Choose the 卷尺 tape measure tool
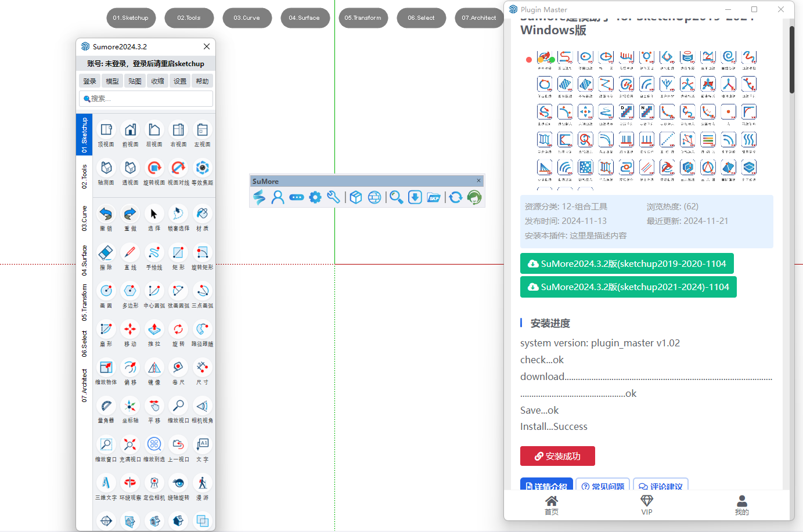Screen dimensions: 803x532 pyautogui.click(x=178, y=368)
